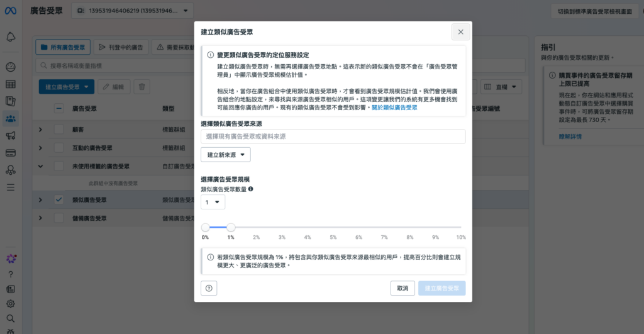Open Ads Manager table icon in sidebar
The image size is (644, 334).
[11, 84]
